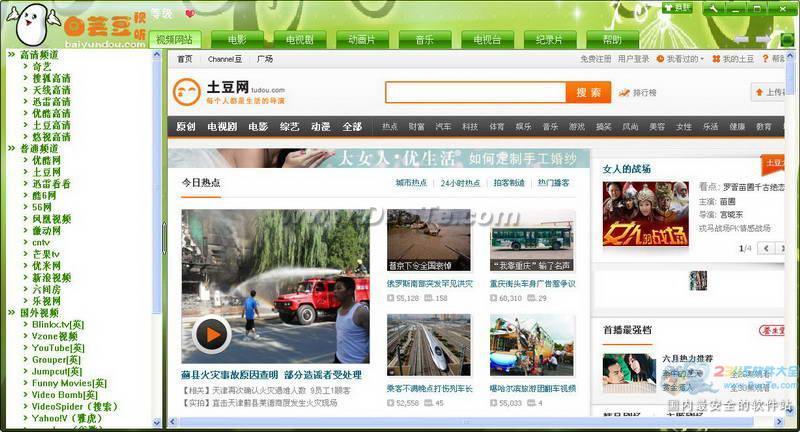Screen dimensions: 800x432
Task: Go to the 首页 link
Action: click(x=185, y=59)
